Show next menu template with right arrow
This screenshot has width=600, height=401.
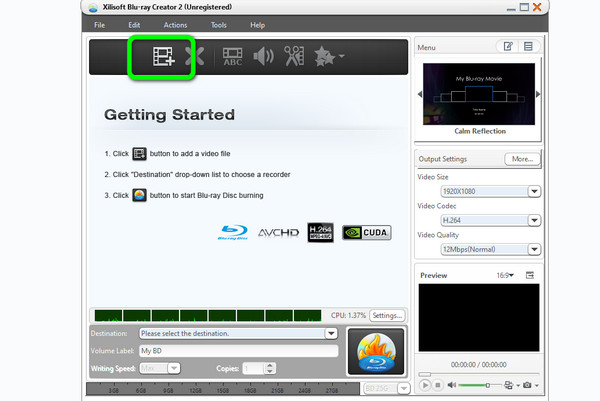click(x=538, y=94)
